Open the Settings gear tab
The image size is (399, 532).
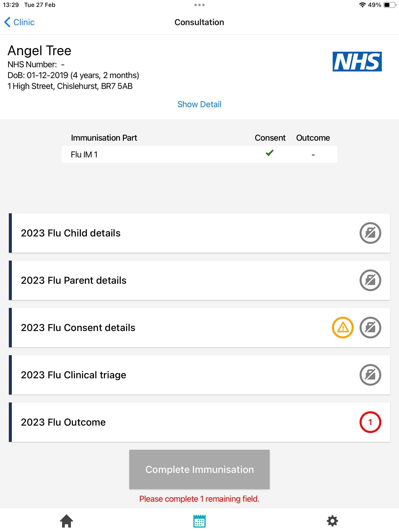click(x=332, y=521)
